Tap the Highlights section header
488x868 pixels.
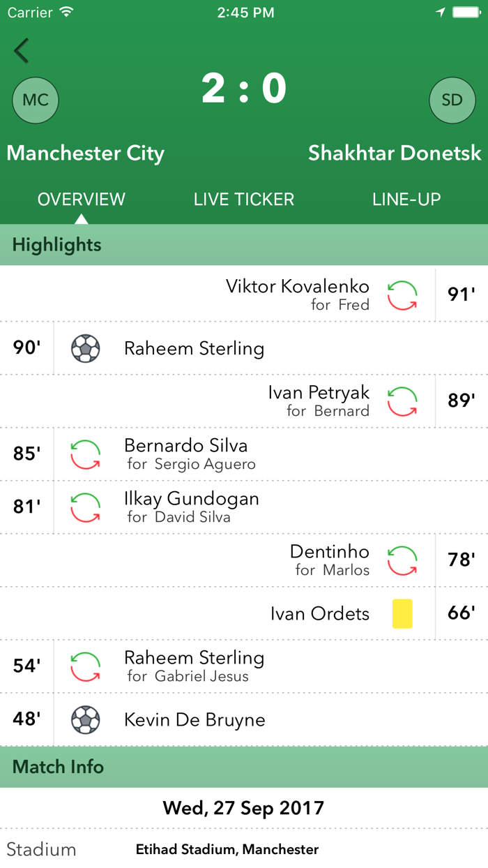[x=57, y=245]
